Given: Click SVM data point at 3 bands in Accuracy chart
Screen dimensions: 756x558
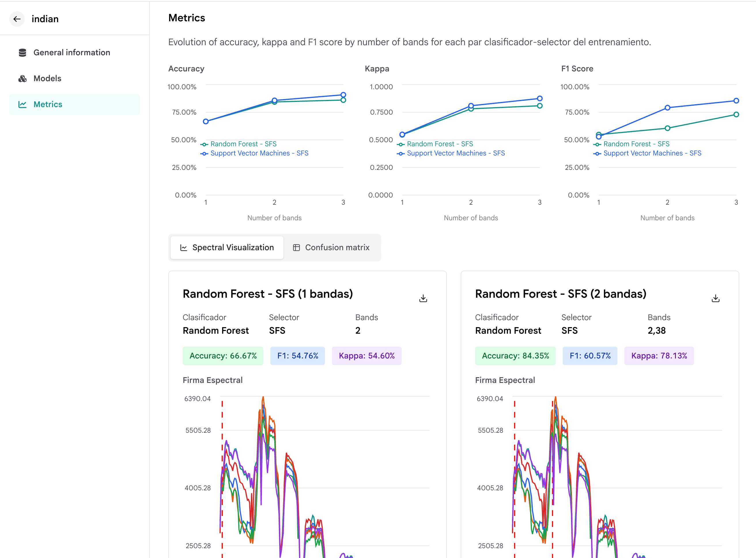Looking at the screenshot, I should point(343,94).
